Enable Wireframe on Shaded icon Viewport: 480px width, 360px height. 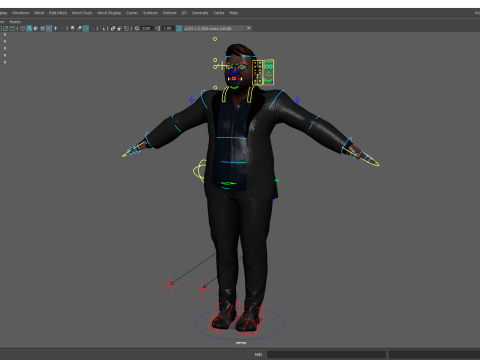pos(42,28)
